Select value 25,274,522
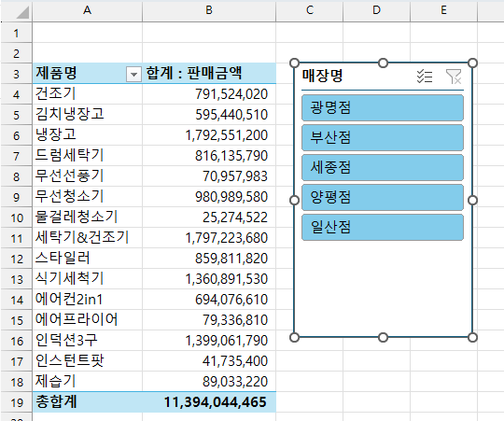Viewport: 504px width, 421px height. tap(209, 218)
